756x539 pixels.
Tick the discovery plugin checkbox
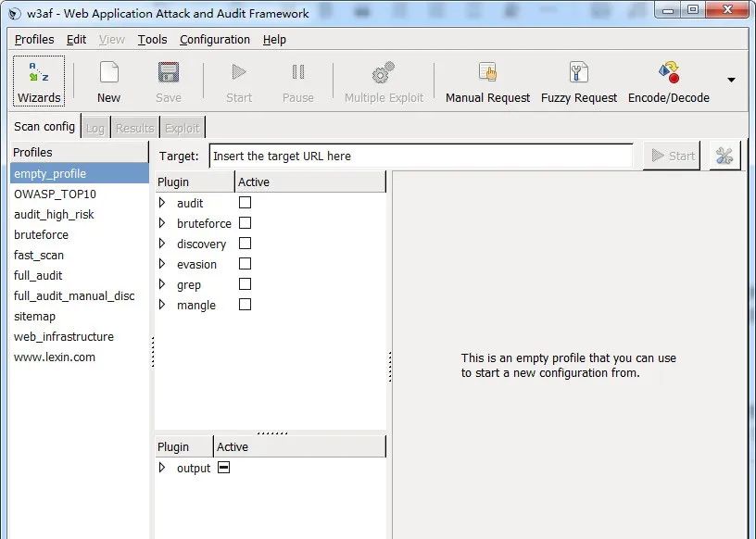(x=245, y=244)
